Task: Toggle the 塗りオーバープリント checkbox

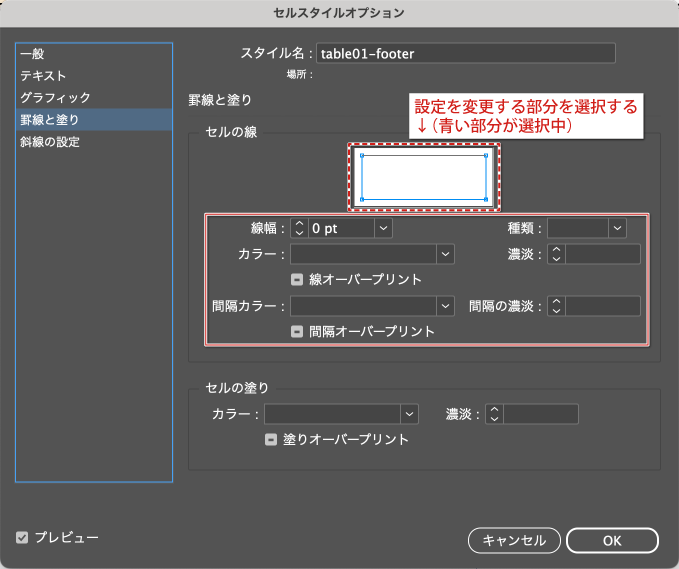Action: [x=271, y=439]
